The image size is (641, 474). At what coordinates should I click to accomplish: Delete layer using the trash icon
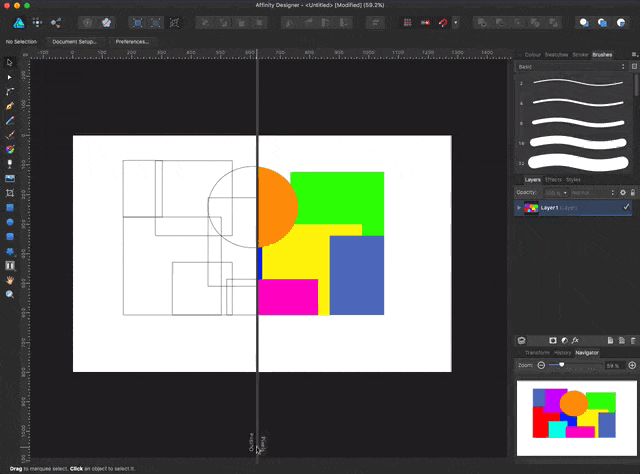(632, 340)
